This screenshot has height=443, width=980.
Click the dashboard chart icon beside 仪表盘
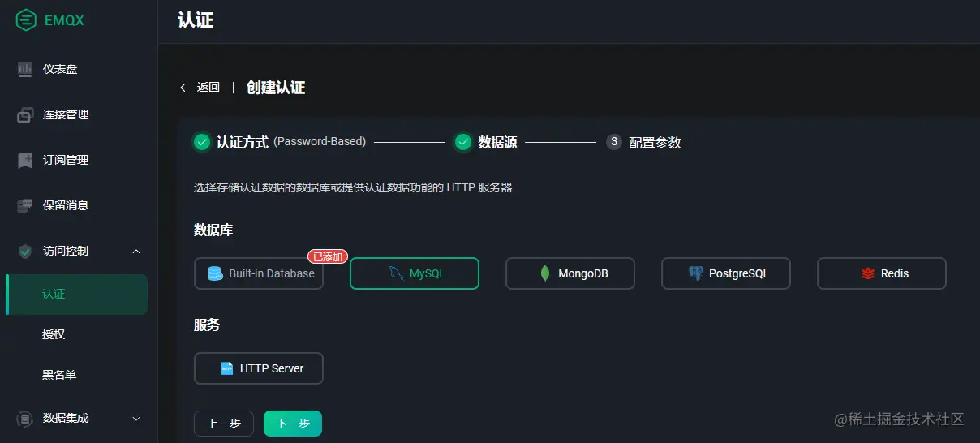(x=25, y=70)
